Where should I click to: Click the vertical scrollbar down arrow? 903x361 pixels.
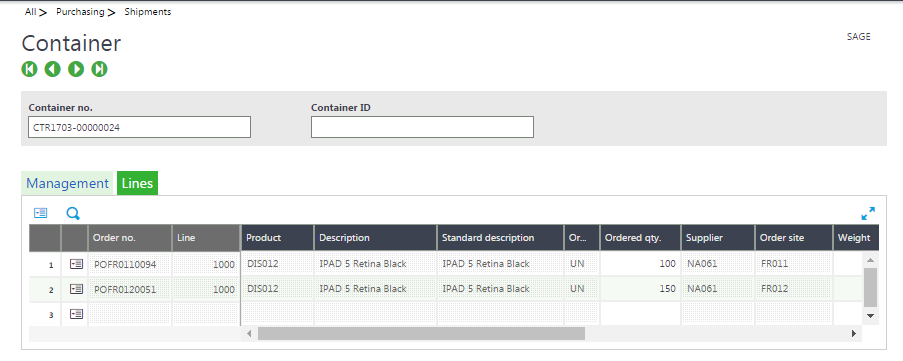(x=870, y=316)
